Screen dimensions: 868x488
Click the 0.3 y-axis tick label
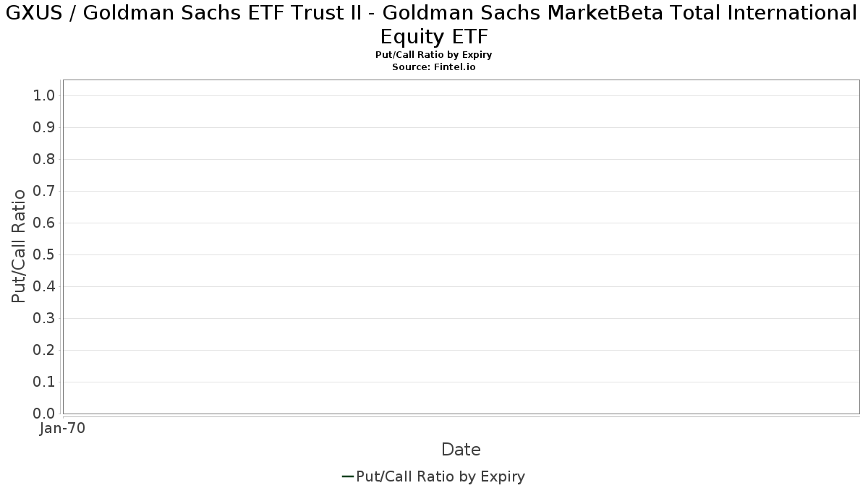point(44,319)
